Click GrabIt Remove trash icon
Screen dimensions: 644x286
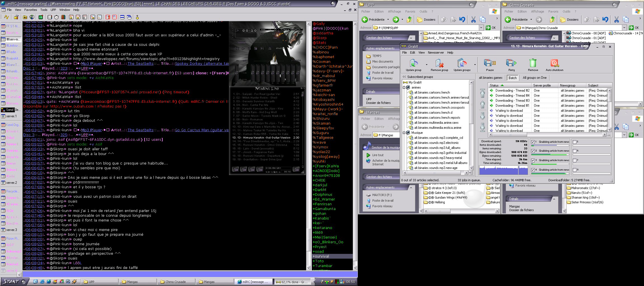point(533,65)
